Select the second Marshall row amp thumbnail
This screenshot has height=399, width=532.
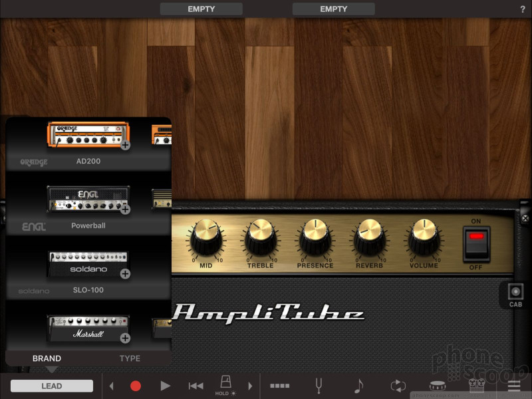161,328
